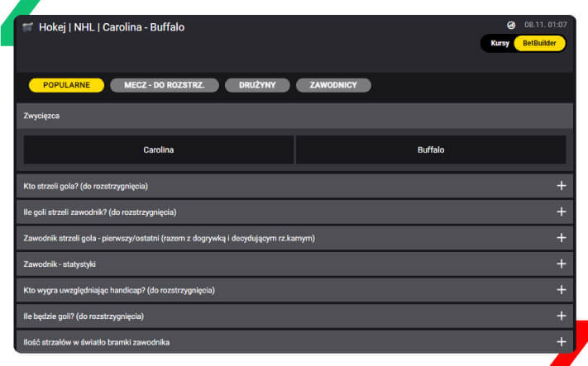Image resolution: width=588 pixels, height=366 pixels.
Task: Open ZAWODNICY tab
Action: pos(333,85)
